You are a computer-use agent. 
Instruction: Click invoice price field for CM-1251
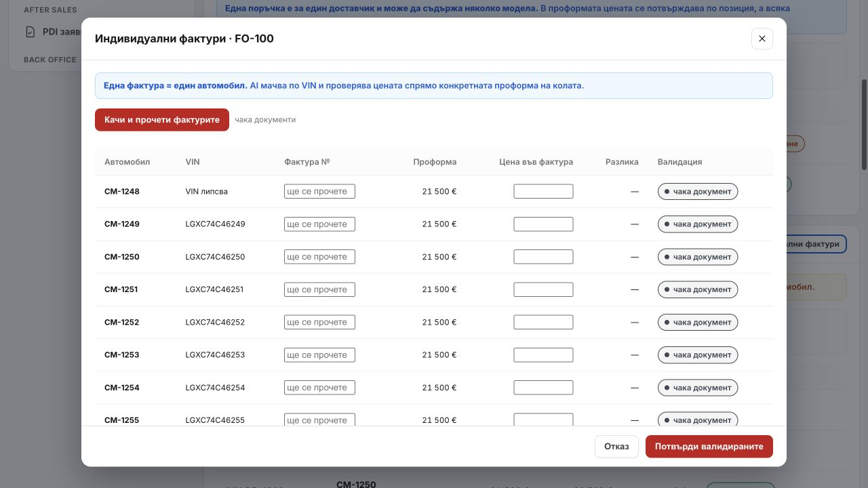click(x=543, y=289)
